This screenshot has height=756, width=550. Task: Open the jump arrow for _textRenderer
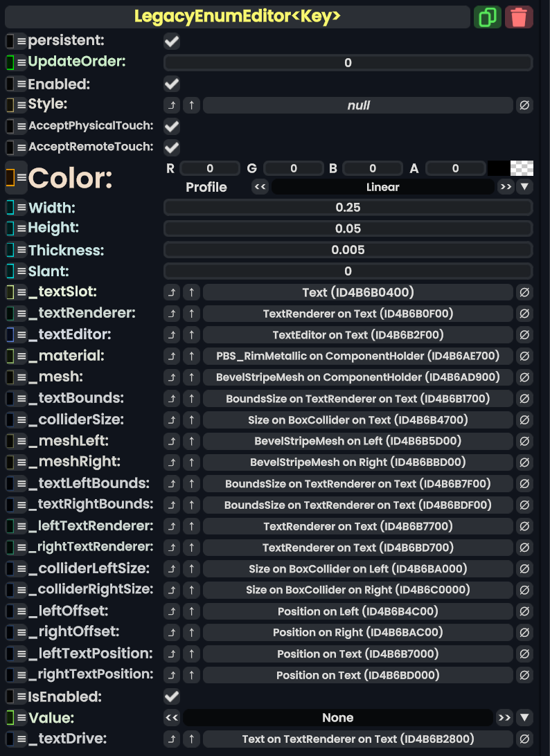(171, 314)
